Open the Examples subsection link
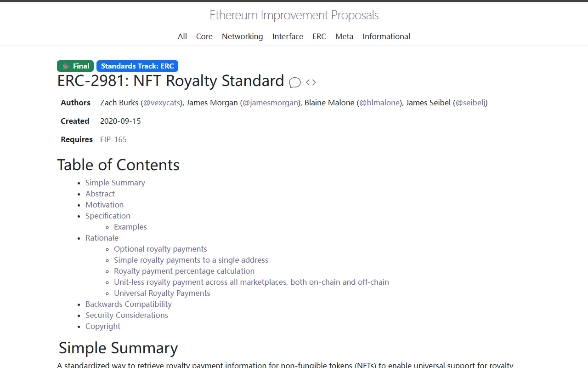This screenshot has width=588, height=368. coord(130,227)
